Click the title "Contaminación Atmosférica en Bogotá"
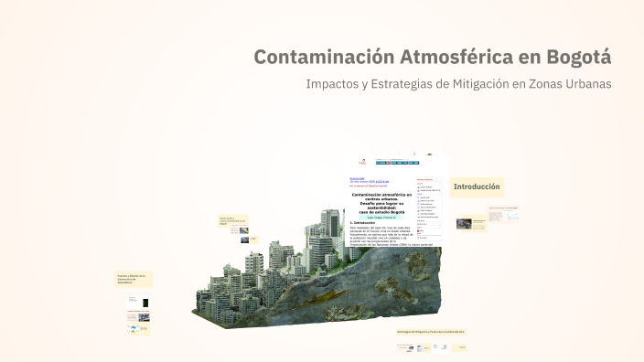 [433, 57]
